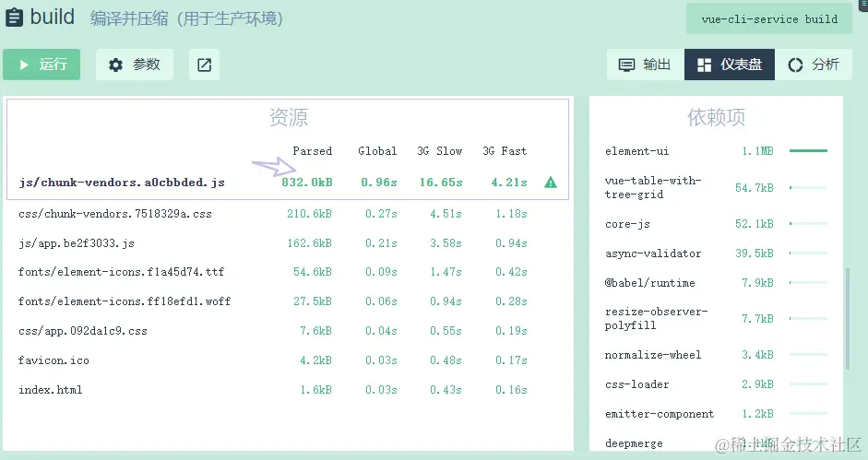Click the Global column header
Screen dimensions: 868x460
[x=377, y=151]
